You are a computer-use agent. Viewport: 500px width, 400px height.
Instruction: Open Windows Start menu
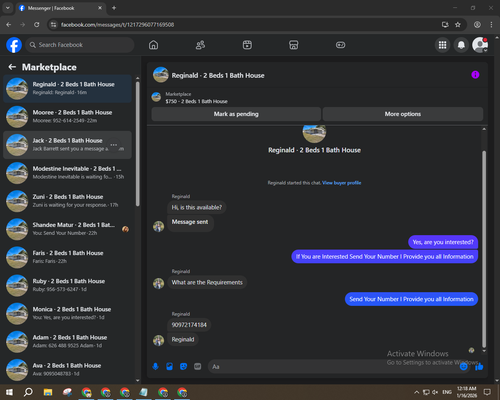pyautogui.click(x=9, y=392)
